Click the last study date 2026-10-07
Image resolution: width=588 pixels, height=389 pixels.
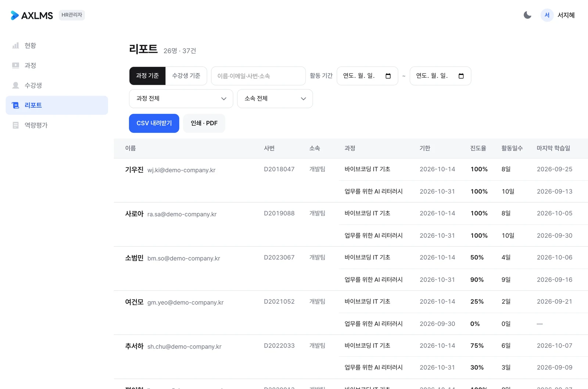click(x=555, y=346)
